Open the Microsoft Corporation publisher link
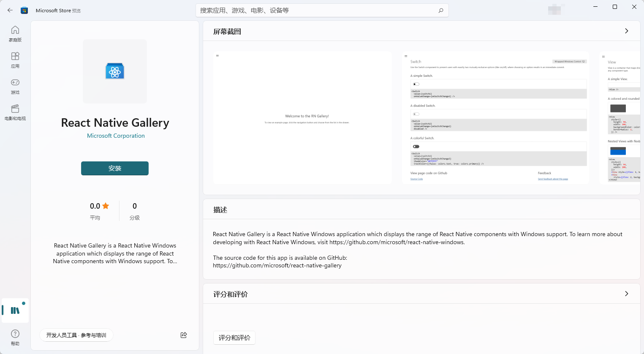644x354 pixels. [116, 136]
